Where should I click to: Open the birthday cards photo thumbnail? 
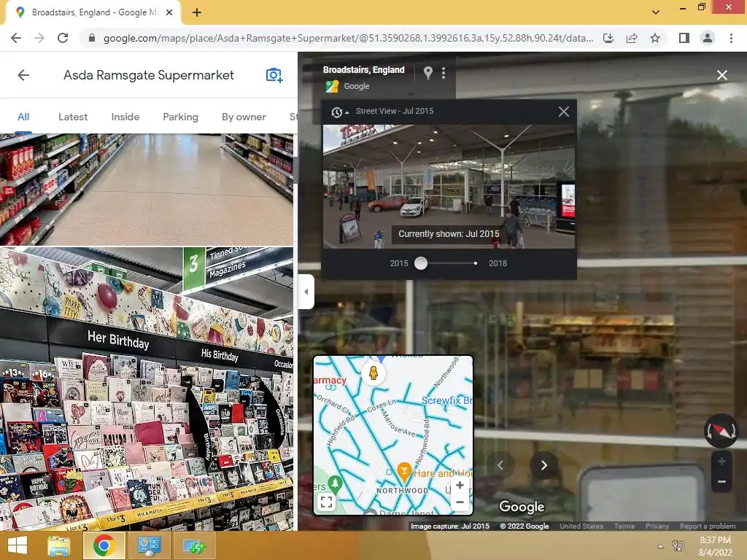[x=146, y=389]
